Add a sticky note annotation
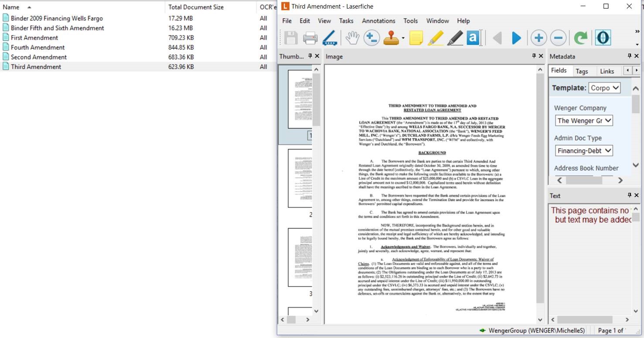This screenshot has width=644, height=338. (416, 38)
